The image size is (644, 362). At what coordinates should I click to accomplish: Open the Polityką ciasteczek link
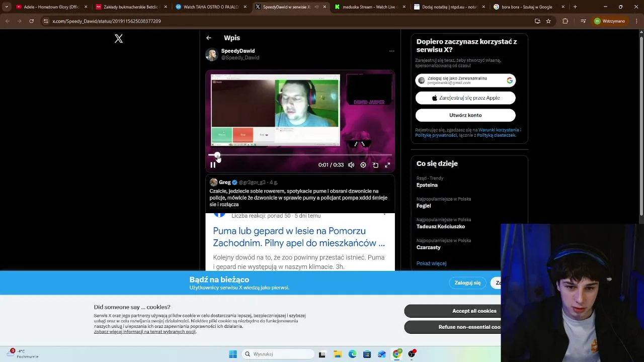496,135
